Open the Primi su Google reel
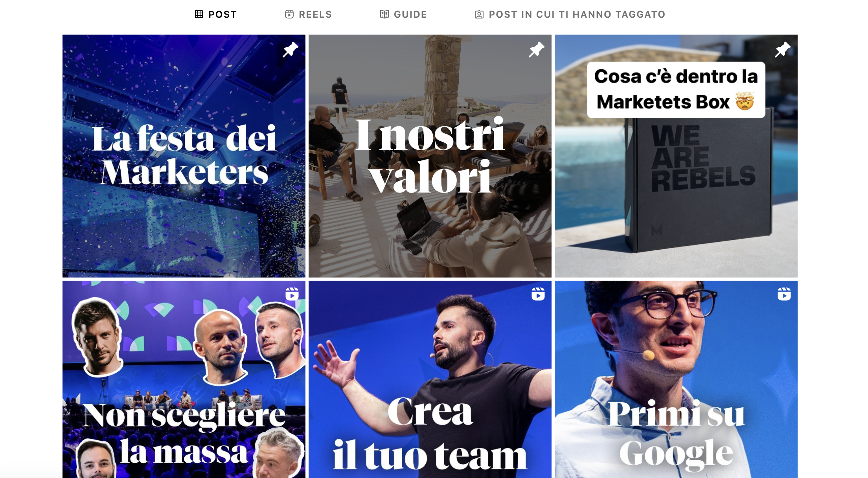This screenshot has width=868, height=478. 676,379
